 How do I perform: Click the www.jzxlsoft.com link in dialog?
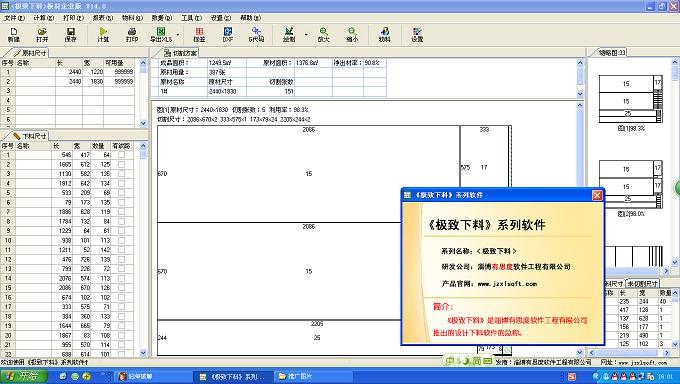(507, 284)
